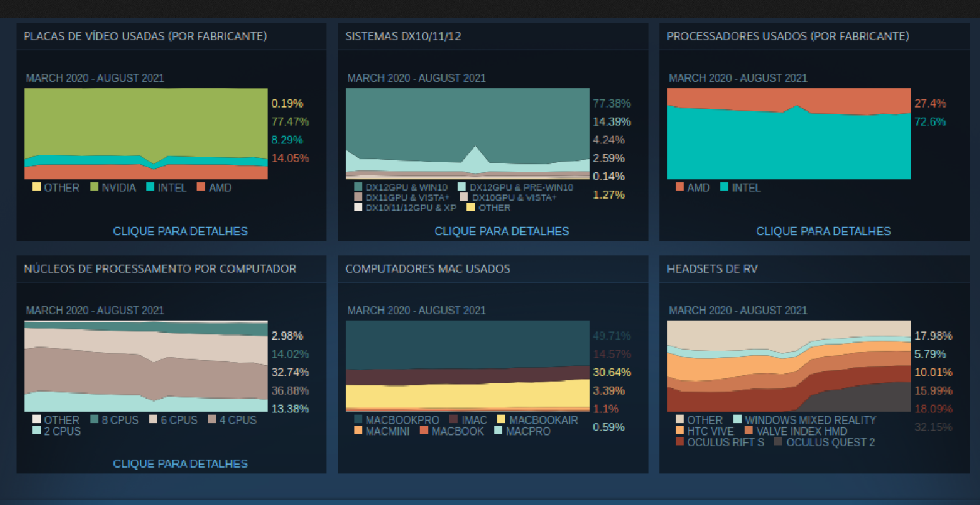This screenshot has height=505, width=980.
Task: Click the VALVE INDEX HMD legend entry
Action: [x=796, y=431]
